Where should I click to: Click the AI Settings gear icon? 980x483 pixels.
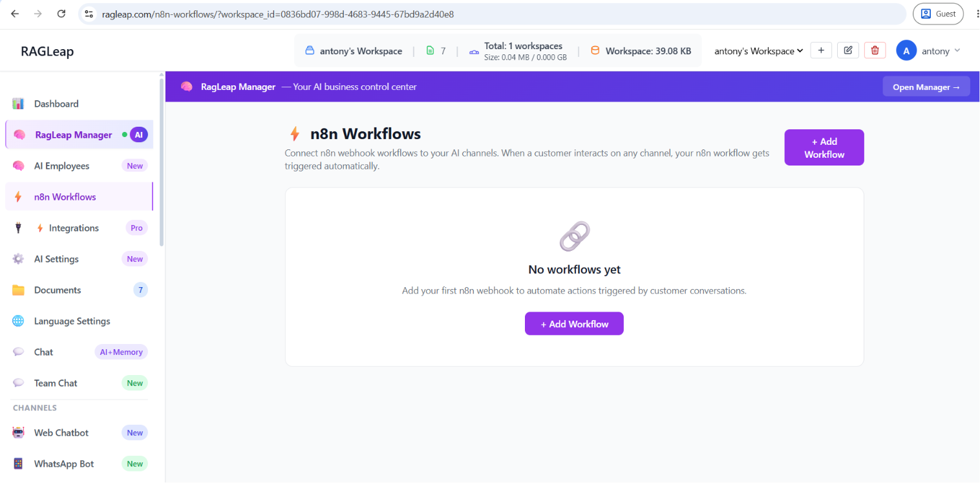click(x=18, y=259)
